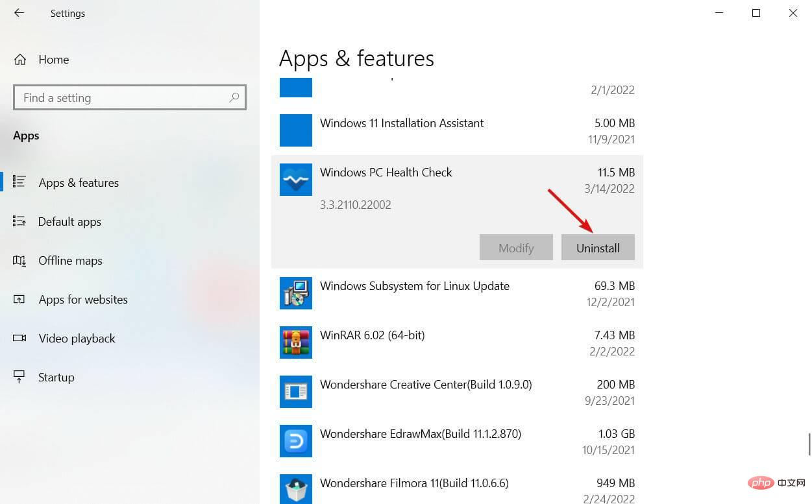The height and width of the screenshot is (504, 812).
Task: Open Offline maps section
Action: click(x=70, y=261)
